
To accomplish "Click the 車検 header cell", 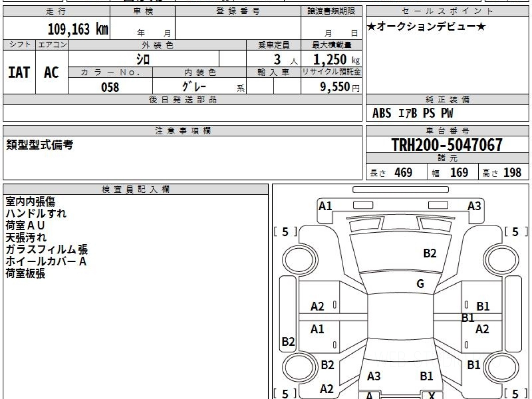I will pyautogui.click(x=143, y=12).
